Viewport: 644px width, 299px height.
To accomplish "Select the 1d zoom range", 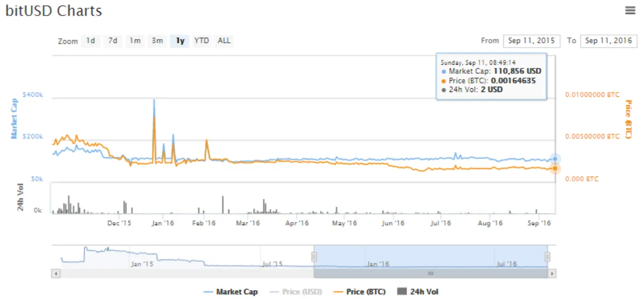I will click(x=91, y=41).
